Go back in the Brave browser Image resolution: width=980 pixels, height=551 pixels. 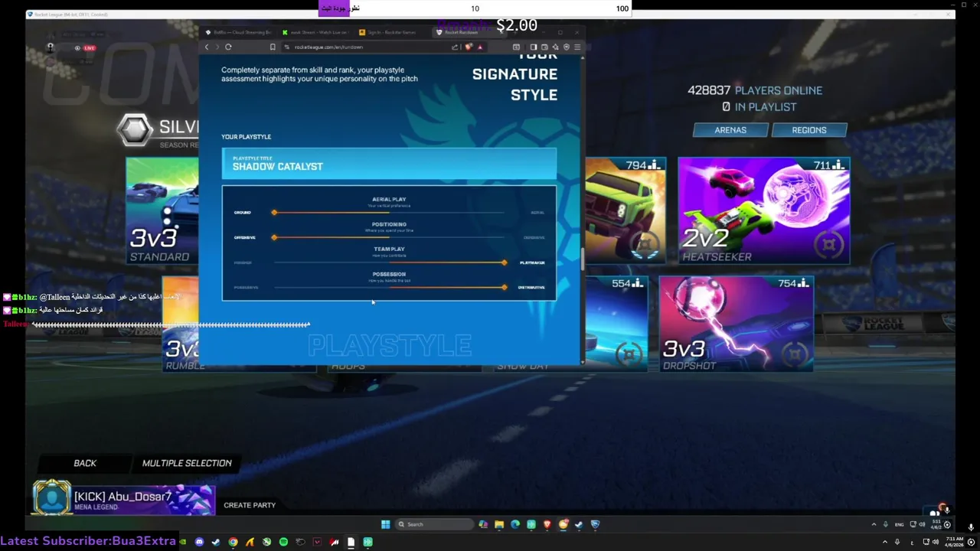[x=207, y=47]
